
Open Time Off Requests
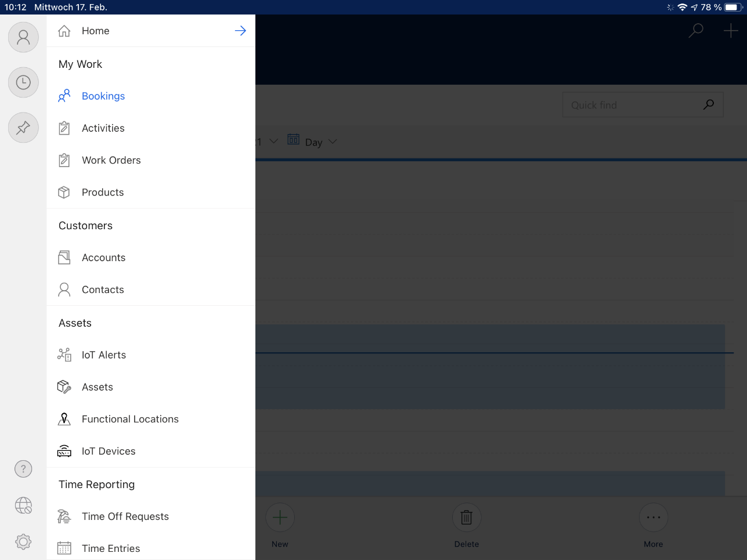point(125,516)
